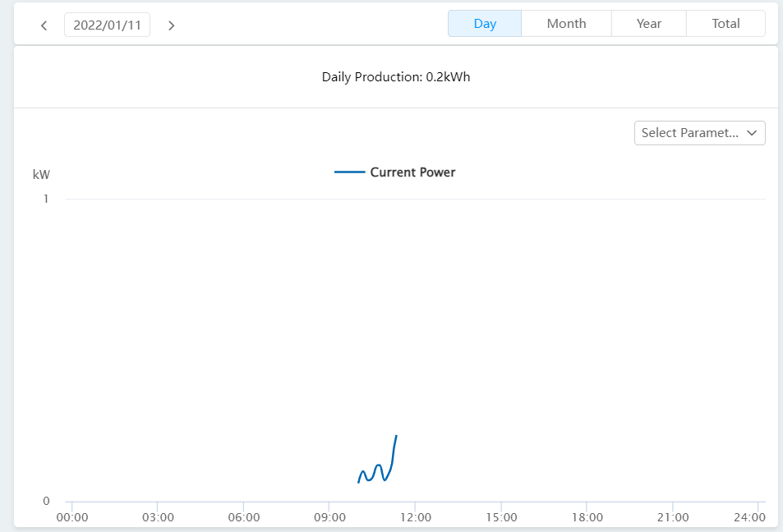Expand the parameter dropdown chevron arrow

[751, 133]
